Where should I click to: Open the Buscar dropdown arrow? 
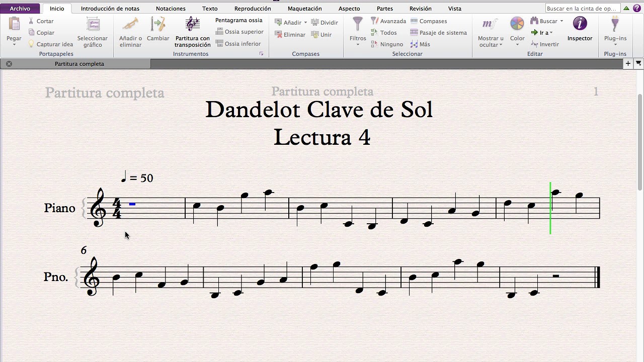point(561,21)
